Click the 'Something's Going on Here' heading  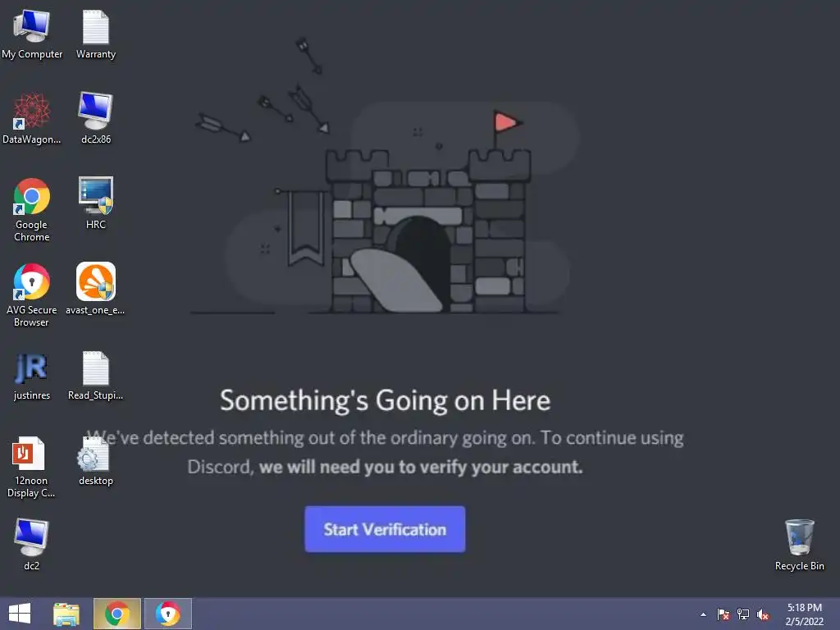click(x=386, y=400)
